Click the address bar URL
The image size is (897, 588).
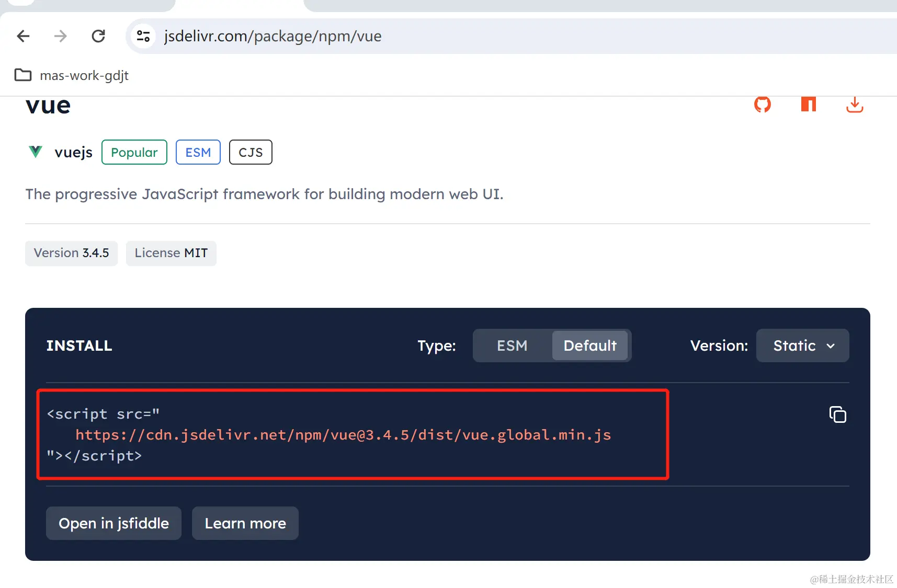click(x=272, y=36)
